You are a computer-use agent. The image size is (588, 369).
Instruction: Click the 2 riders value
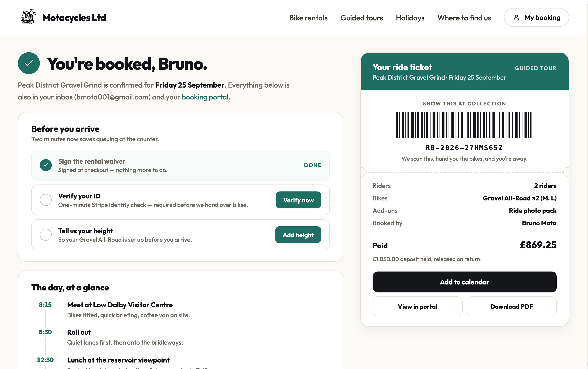point(545,186)
